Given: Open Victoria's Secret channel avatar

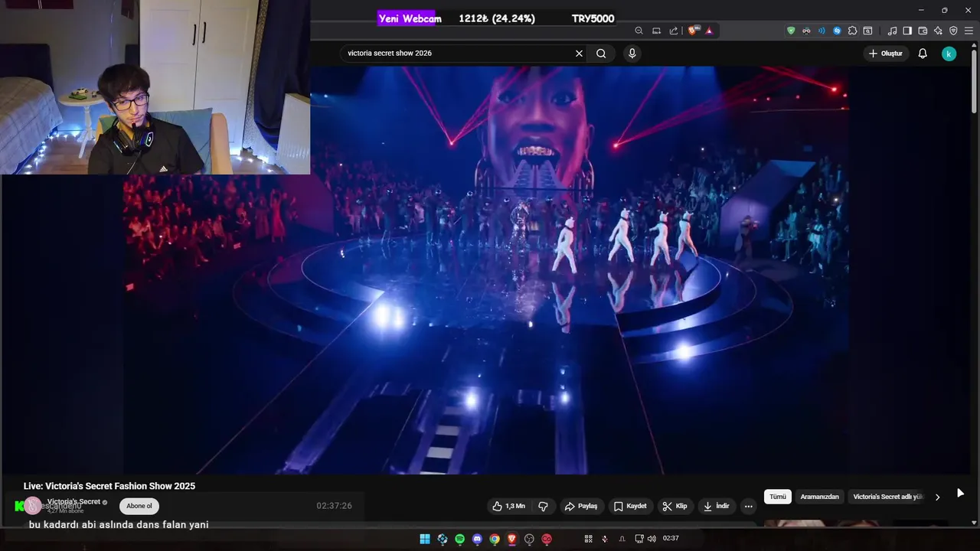Looking at the screenshot, I should [33, 505].
